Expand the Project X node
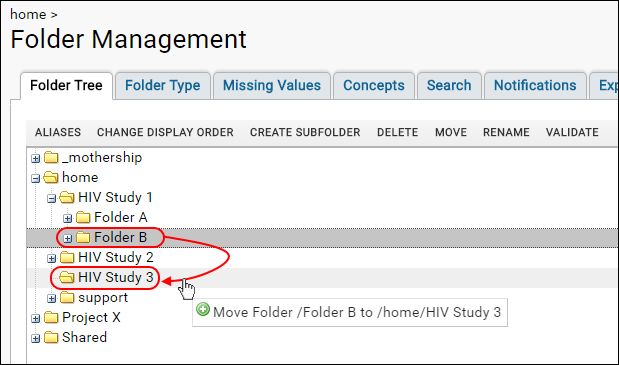Image resolution: width=619 pixels, height=365 pixels. 36,318
